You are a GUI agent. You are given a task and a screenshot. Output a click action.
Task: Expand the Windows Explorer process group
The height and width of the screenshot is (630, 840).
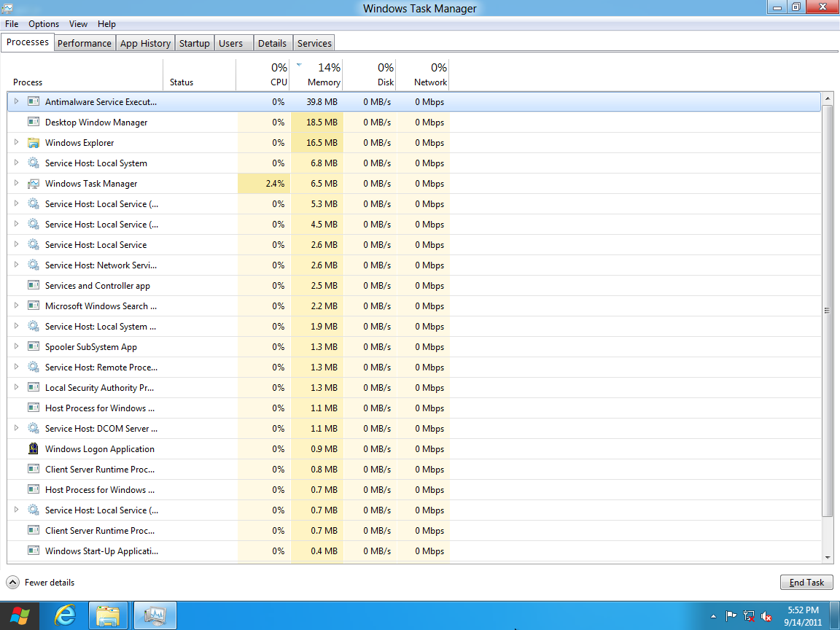tap(16, 142)
